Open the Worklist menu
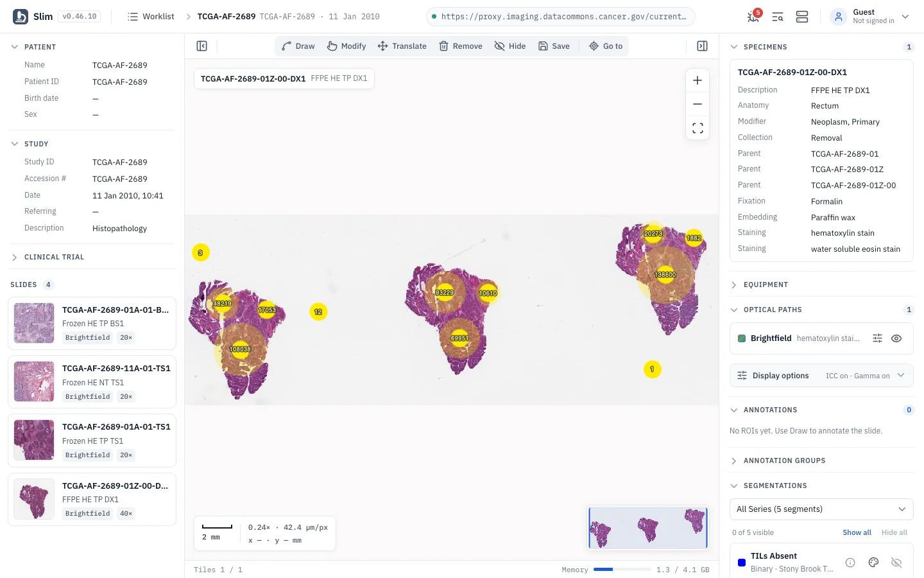 click(x=151, y=17)
